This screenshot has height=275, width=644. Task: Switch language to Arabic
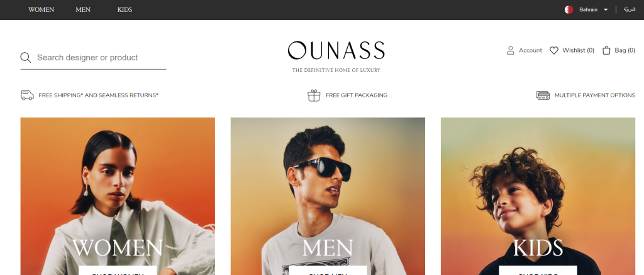pyautogui.click(x=629, y=9)
